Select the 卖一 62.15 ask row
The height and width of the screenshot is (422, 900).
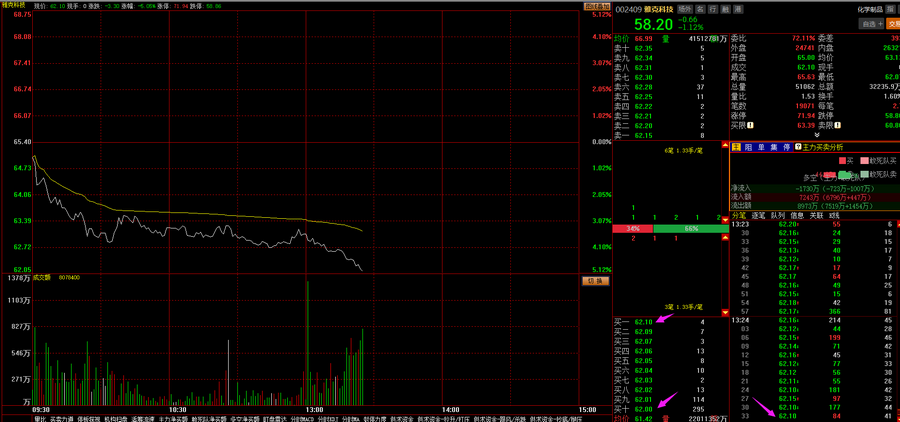pyautogui.click(x=671, y=135)
